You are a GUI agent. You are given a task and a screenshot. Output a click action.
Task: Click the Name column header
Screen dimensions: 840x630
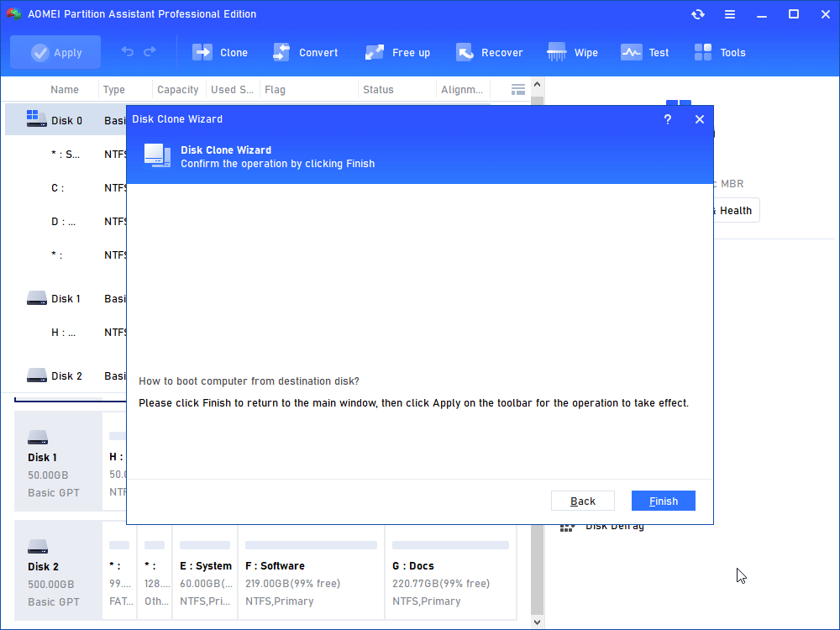point(65,90)
